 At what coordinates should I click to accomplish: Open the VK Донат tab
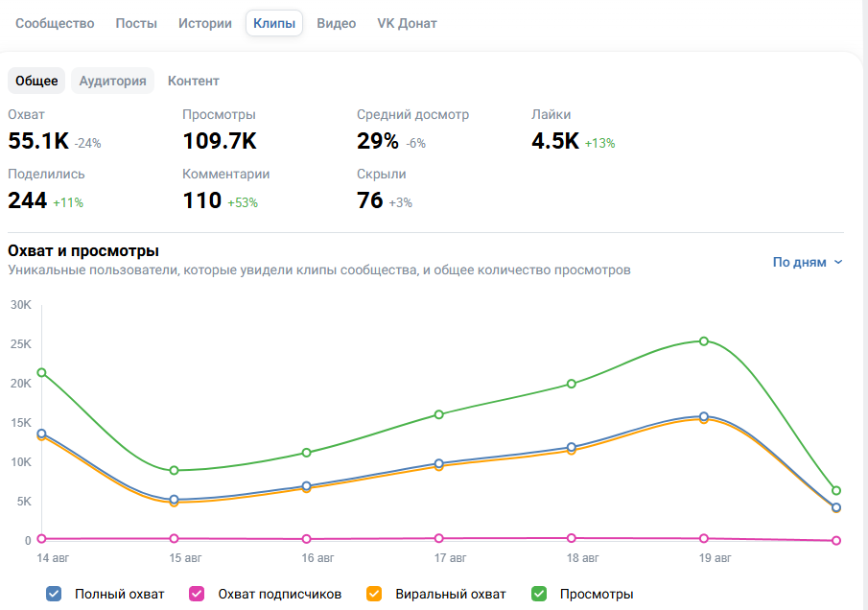407,23
